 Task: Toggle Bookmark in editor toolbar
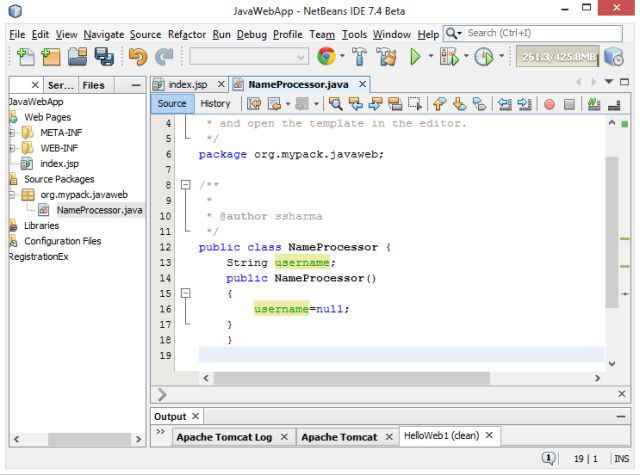point(480,104)
